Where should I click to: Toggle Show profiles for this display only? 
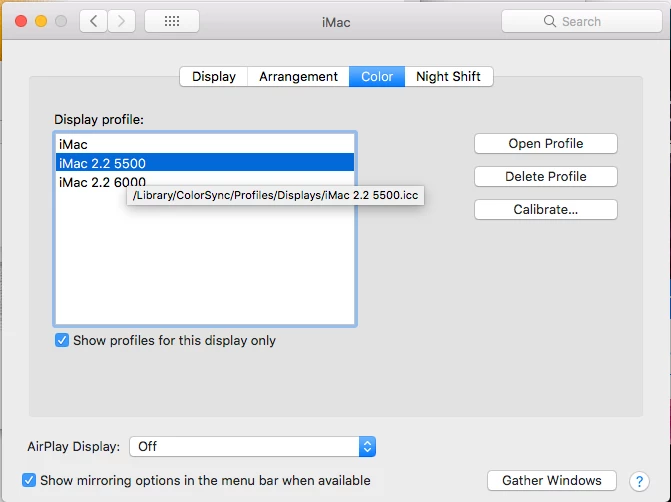(x=62, y=340)
